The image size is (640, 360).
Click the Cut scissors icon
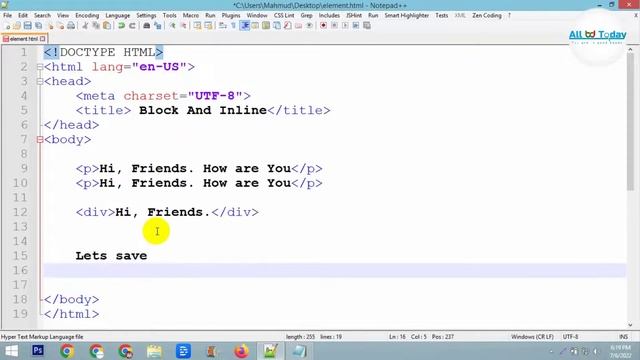pos(85,26)
